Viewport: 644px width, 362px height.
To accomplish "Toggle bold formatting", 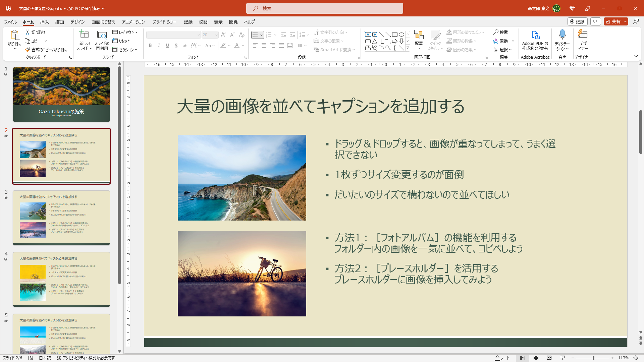I will (x=150, y=46).
